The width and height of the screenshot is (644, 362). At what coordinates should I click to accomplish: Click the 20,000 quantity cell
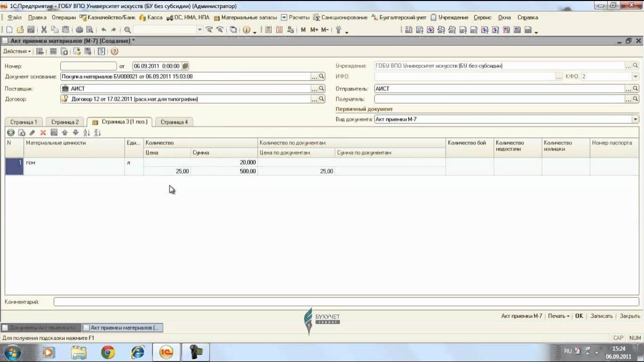click(201, 162)
